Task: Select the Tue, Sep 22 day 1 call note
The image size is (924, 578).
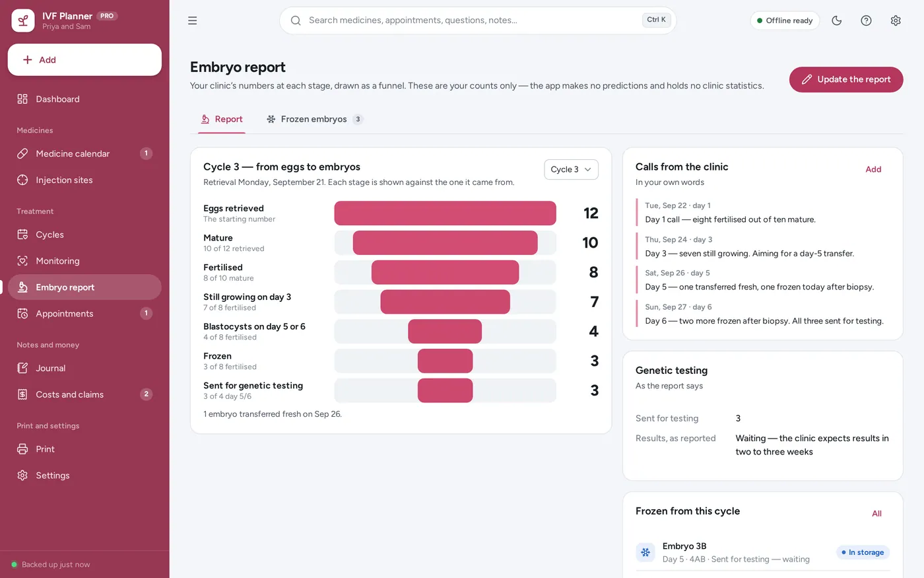Action: 763,213
